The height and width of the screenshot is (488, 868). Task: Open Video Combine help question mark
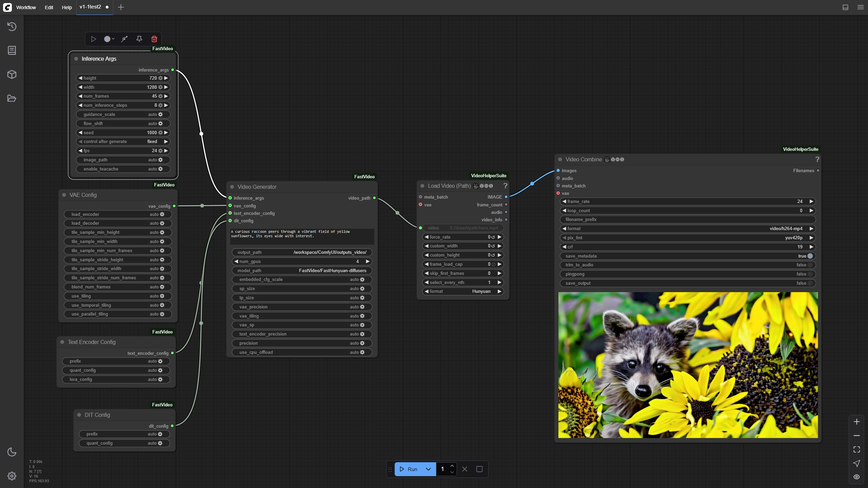coord(817,159)
